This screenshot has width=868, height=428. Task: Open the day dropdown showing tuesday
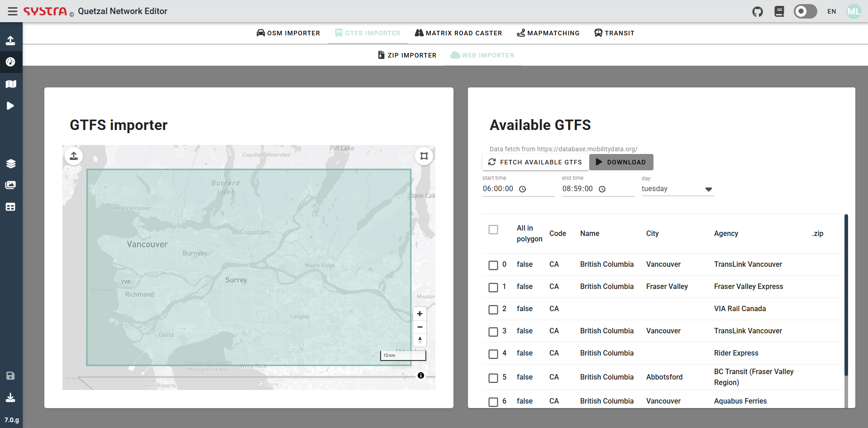[677, 189]
